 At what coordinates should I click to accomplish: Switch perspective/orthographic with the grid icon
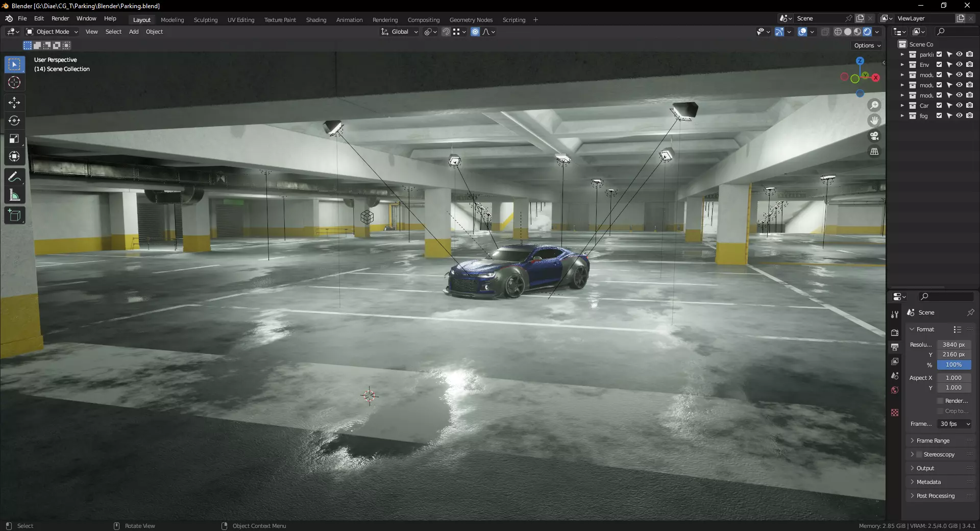pyautogui.click(x=874, y=152)
